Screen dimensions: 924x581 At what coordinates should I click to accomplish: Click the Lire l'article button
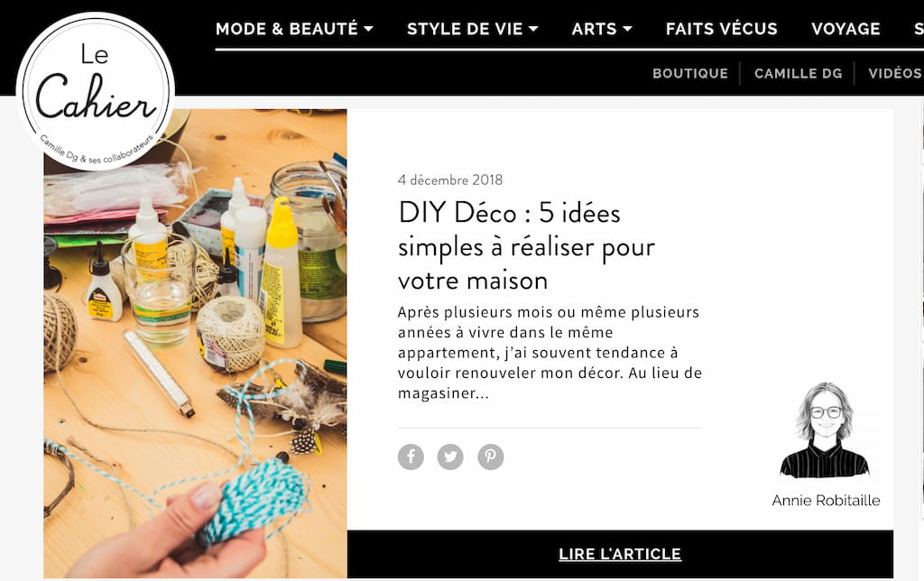(x=620, y=554)
